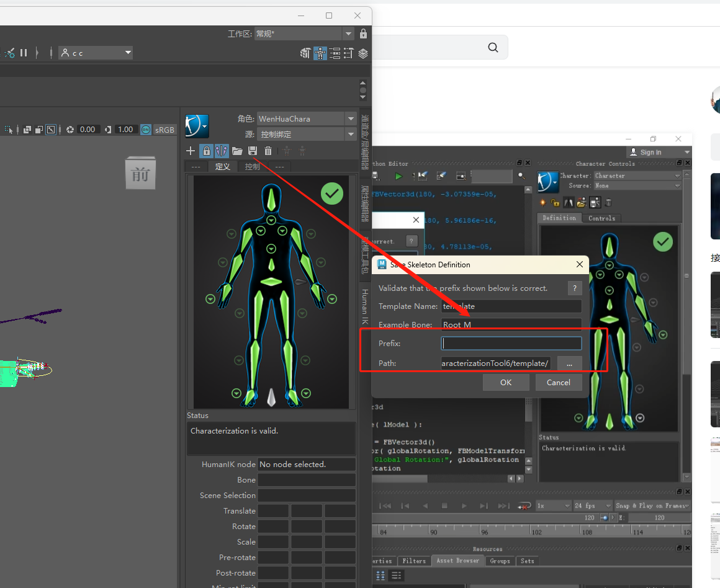Screen dimensions: 720x588
Task: Open MotionBuilder Character dropdown
Action: [637, 176]
